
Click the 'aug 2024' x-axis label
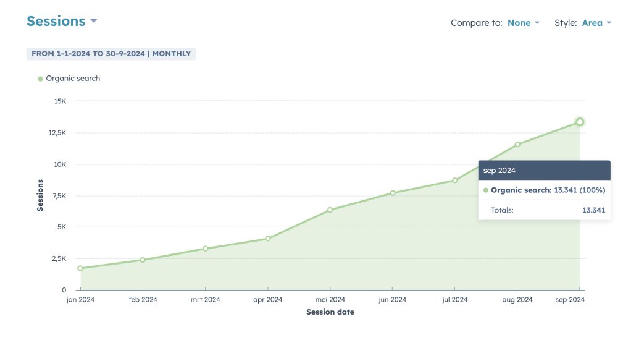[517, 300]
